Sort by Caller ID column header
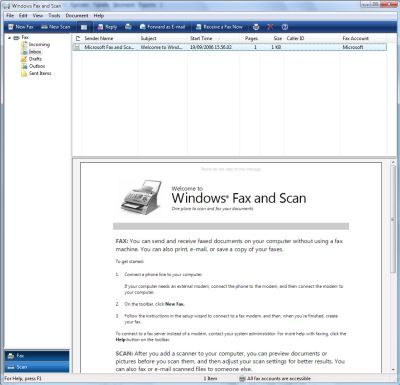Viewport: 400px width, 385px height. (x=312, y=38)
